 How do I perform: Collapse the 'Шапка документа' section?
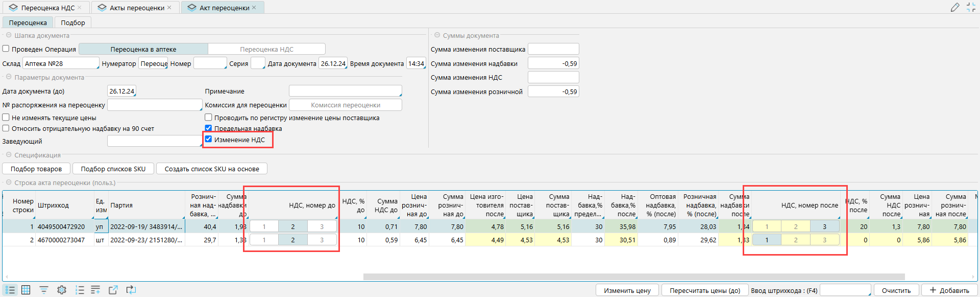[x=9, y=35]
